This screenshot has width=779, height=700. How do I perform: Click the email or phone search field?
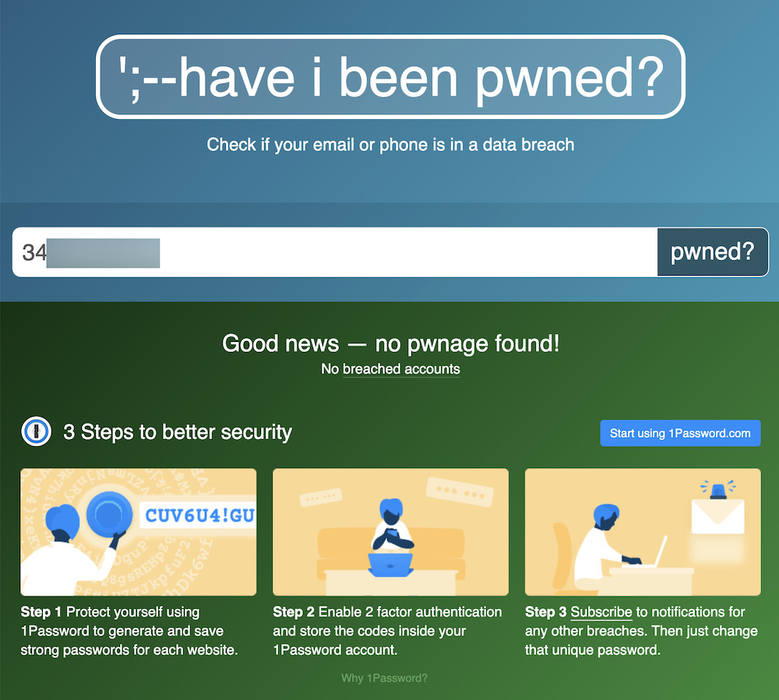335,252
